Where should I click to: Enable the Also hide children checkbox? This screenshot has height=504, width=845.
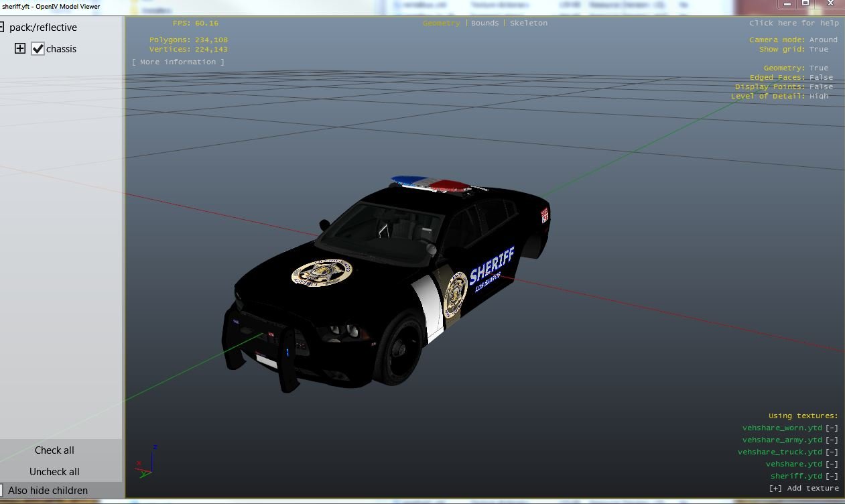click(x=2, y=490)
